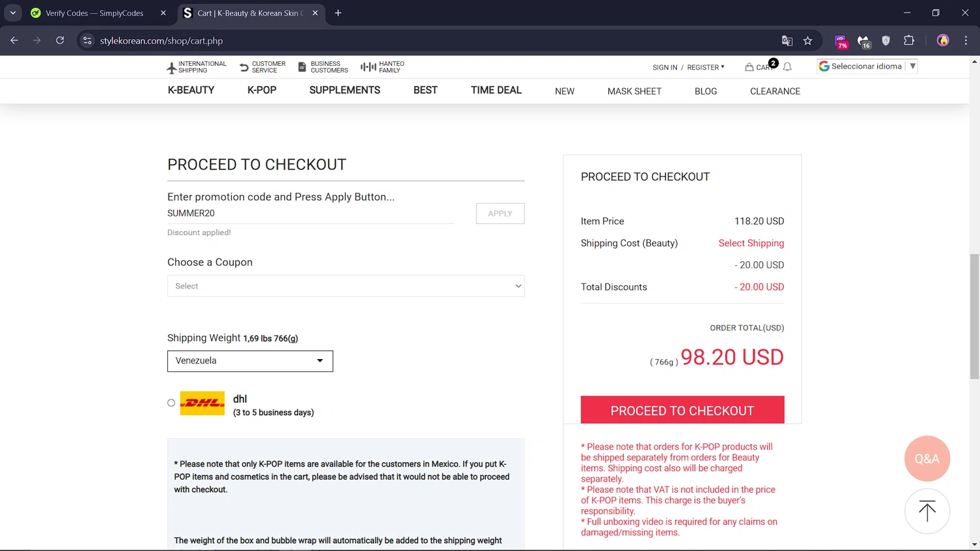Click the 98.20 USD order total

(732, 357)
